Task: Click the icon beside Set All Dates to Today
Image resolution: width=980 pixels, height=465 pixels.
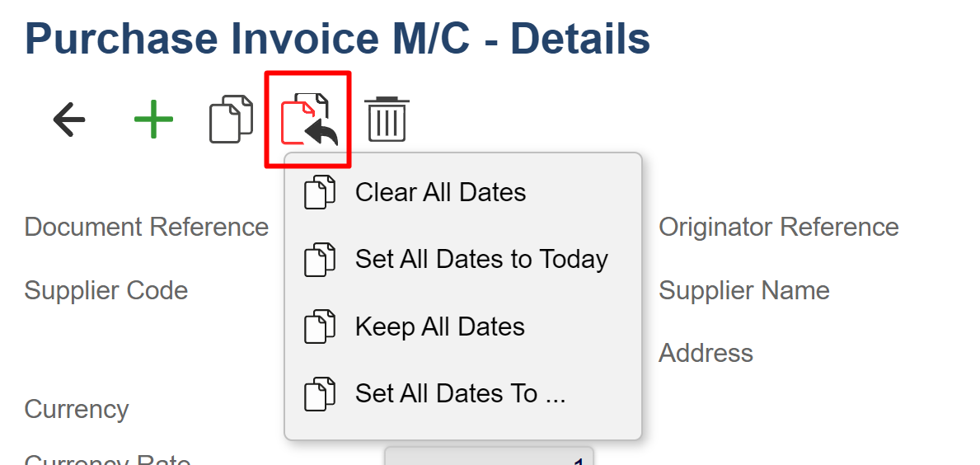Action: [320, 260]
